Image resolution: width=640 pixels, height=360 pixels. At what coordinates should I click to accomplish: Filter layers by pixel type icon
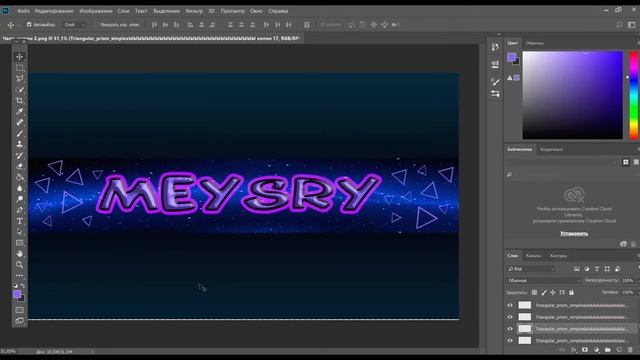point(576,269)
